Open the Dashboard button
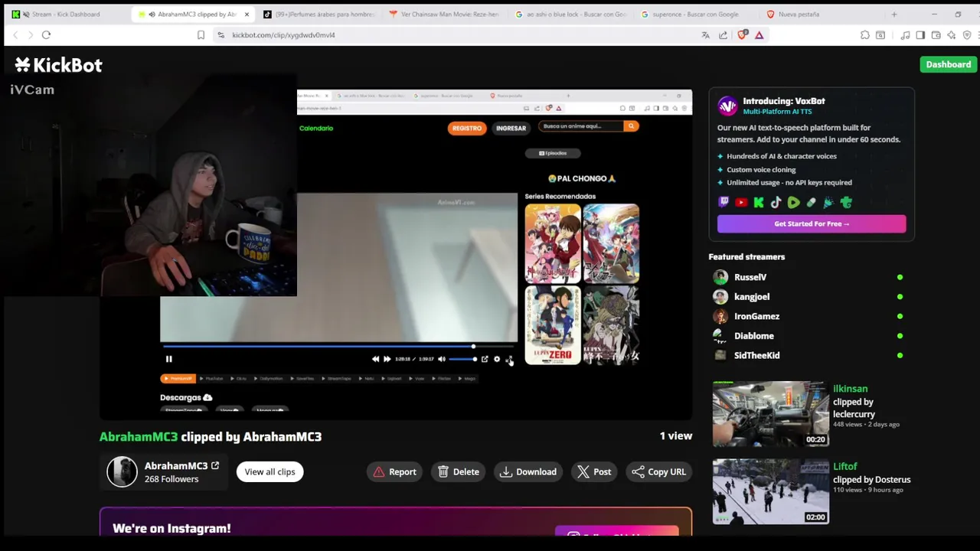Screen dimensions: 980x551 [x=948, y=64]
